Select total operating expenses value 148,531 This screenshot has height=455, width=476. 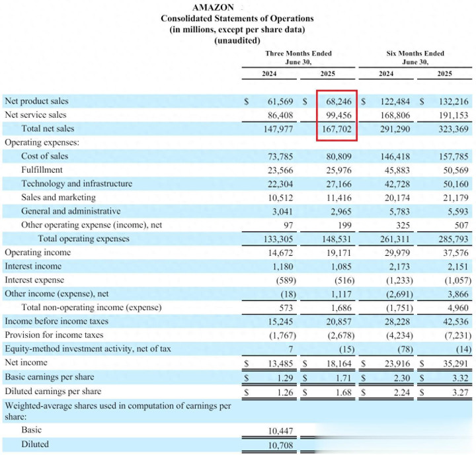337,239
